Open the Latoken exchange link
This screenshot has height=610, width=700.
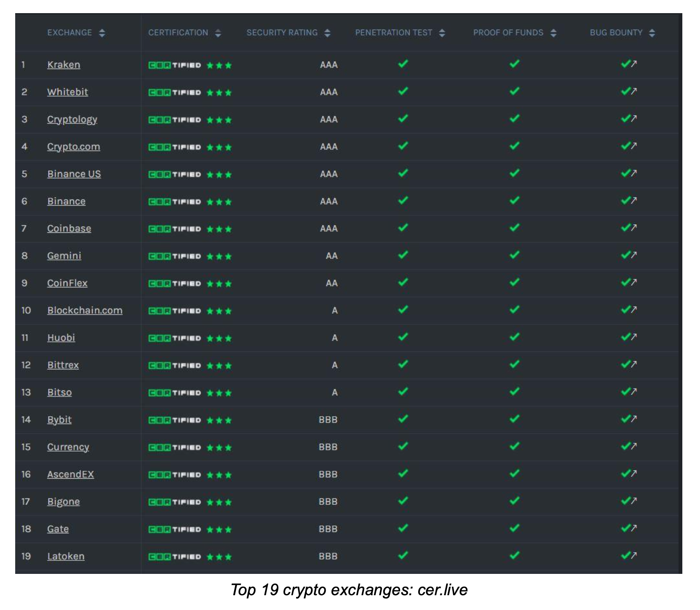(x=66, y=556)
